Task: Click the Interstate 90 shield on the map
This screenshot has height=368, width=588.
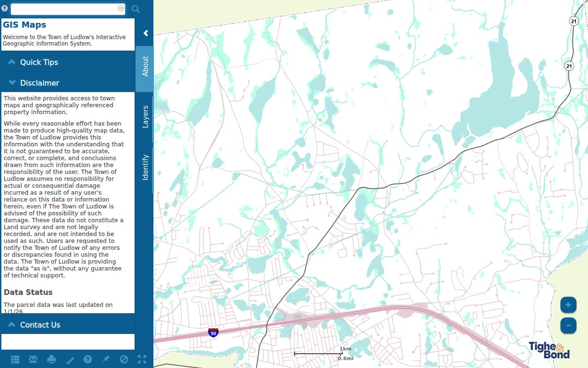Action: pos(213,333)
